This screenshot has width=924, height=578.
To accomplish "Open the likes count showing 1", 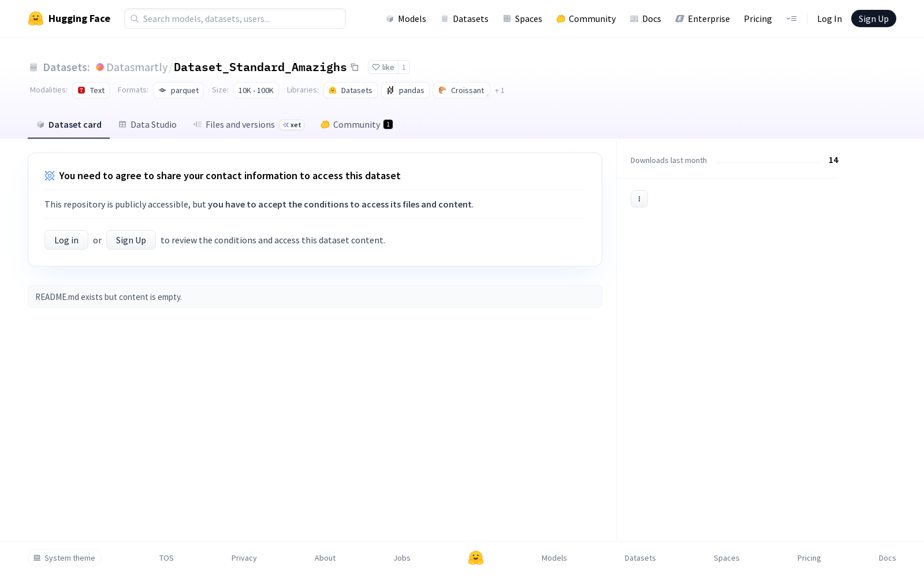I will tap(404, 68).
